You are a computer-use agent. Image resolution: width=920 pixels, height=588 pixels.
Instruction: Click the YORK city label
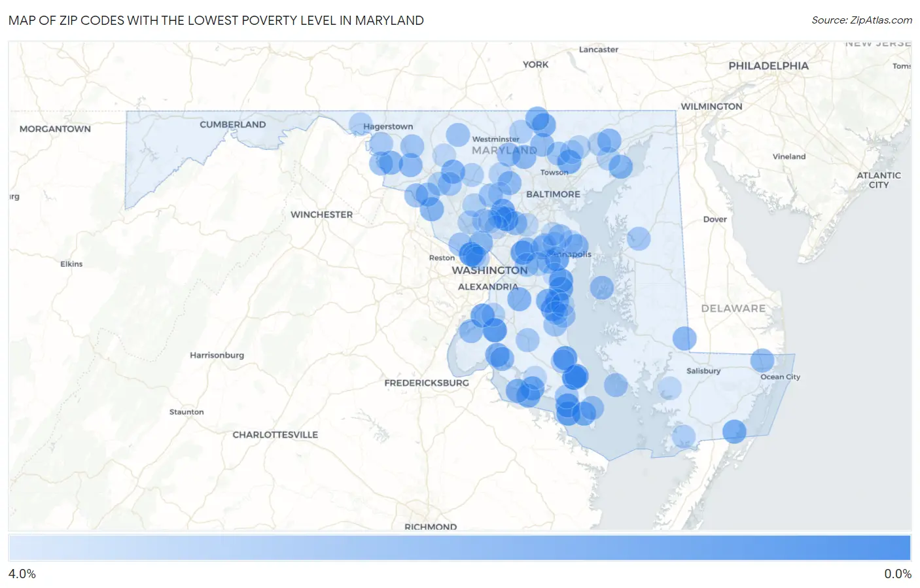535,65
